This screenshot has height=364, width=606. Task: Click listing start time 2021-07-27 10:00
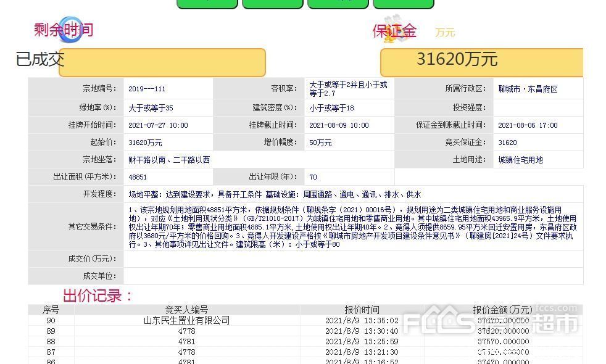pos(158,125)
